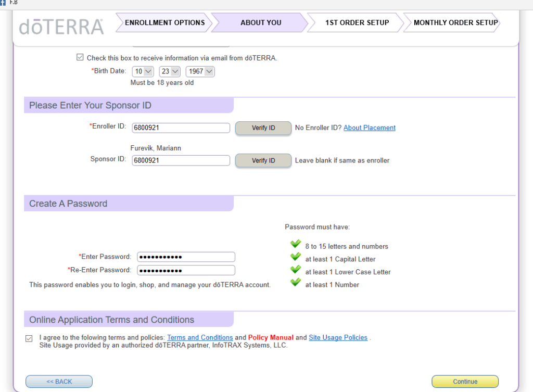Open the About Placement link
This screenshot has width=533, height=392.
click(370, 128)
